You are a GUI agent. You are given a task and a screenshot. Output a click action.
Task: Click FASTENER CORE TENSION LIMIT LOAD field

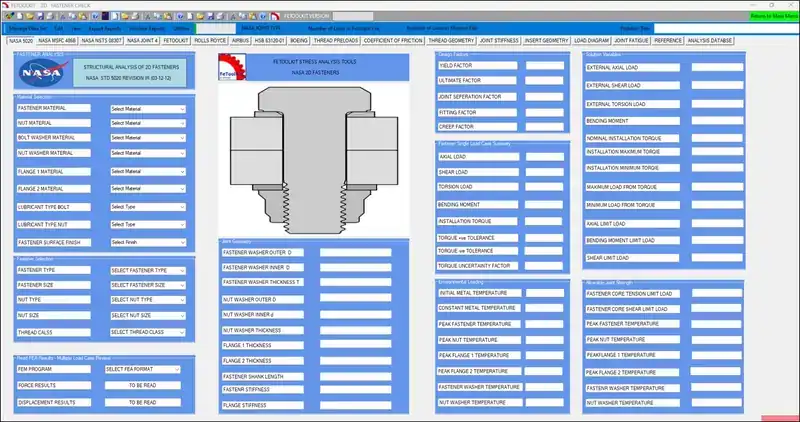click(717, 293)
